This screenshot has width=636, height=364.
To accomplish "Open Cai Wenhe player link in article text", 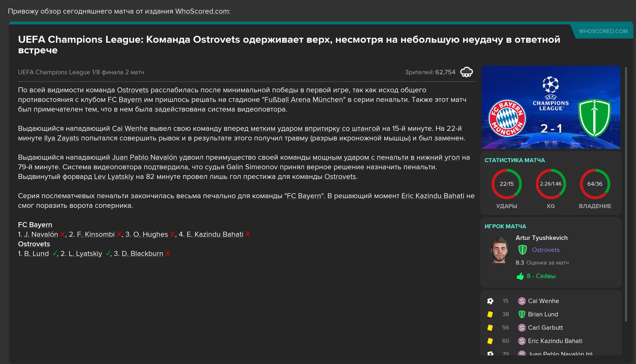I will tap(130, 129).
